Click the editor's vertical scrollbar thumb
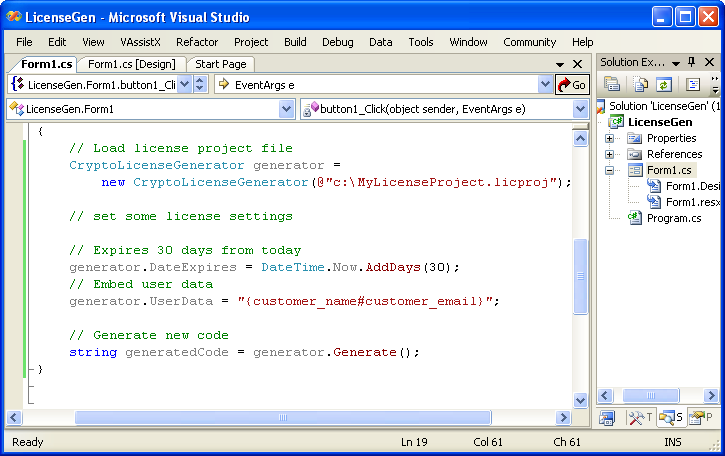The width and height of the screenshot is (725, 456). coord(581,277)
